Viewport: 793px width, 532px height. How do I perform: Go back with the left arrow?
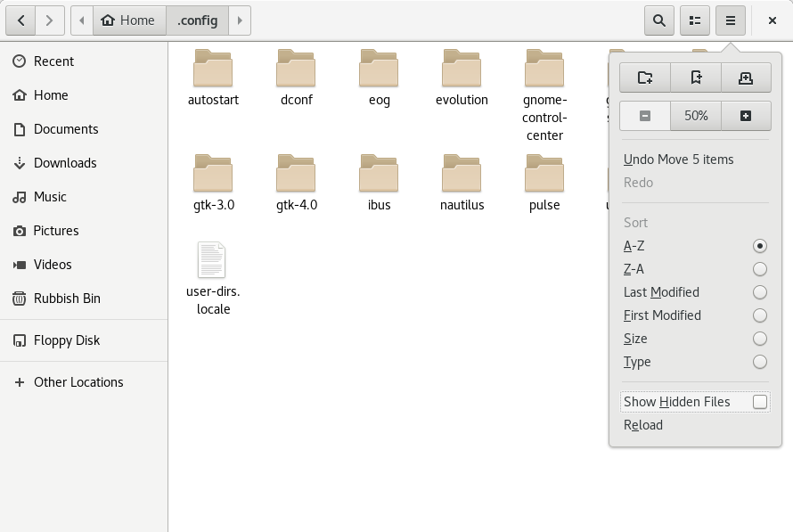[x=21, y=20]
